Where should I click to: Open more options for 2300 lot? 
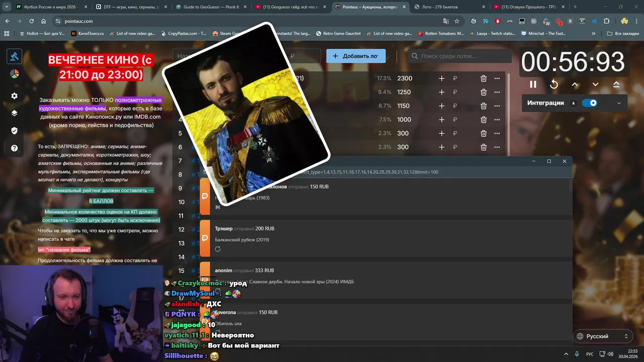497,78
